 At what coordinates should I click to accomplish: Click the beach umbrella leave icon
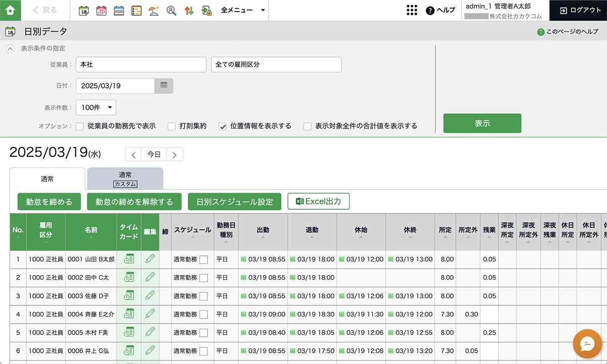(154, 10)
